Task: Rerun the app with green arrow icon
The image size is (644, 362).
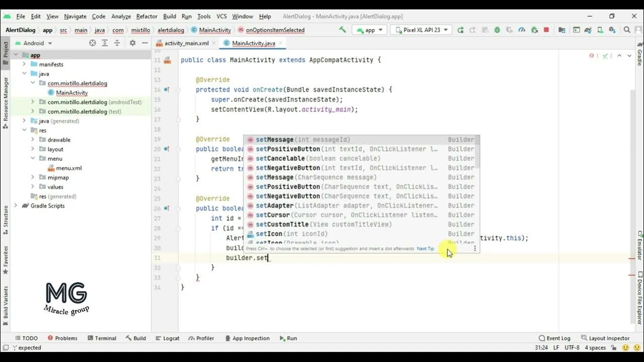Action: pos(460,30)
